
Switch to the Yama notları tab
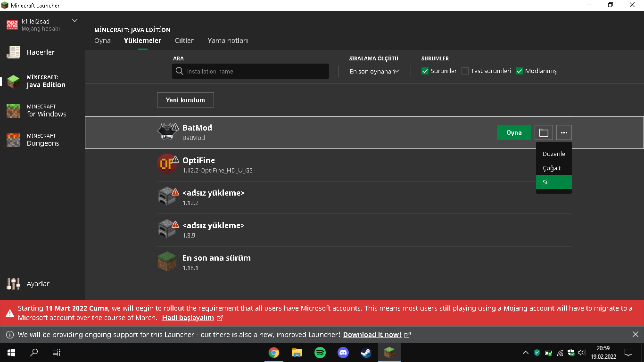coord(228,41)
